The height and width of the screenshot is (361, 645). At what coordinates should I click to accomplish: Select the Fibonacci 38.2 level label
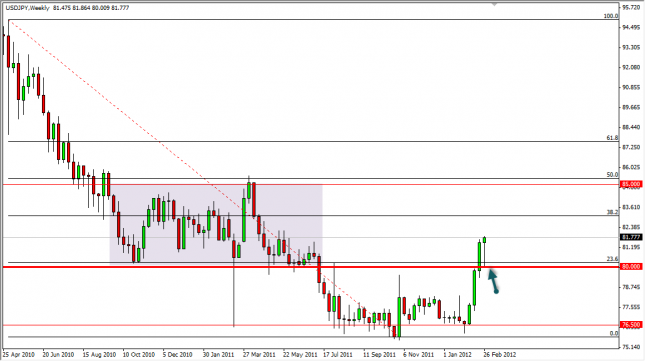[612, 212]
